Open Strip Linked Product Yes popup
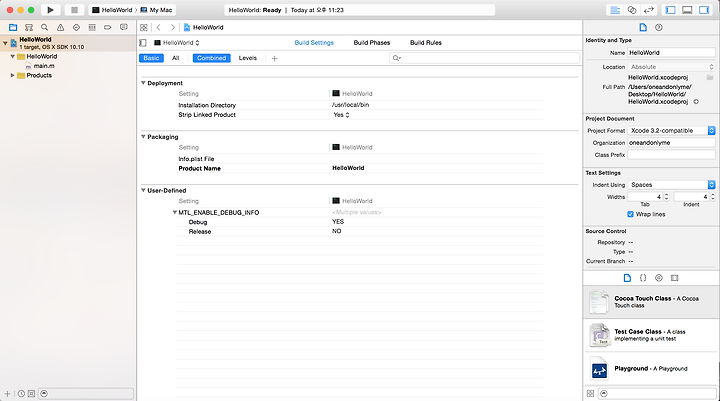 341,115
